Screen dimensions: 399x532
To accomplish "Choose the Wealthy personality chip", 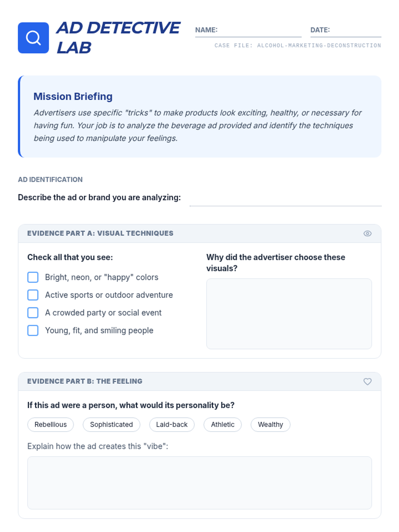I will point(271,425).
